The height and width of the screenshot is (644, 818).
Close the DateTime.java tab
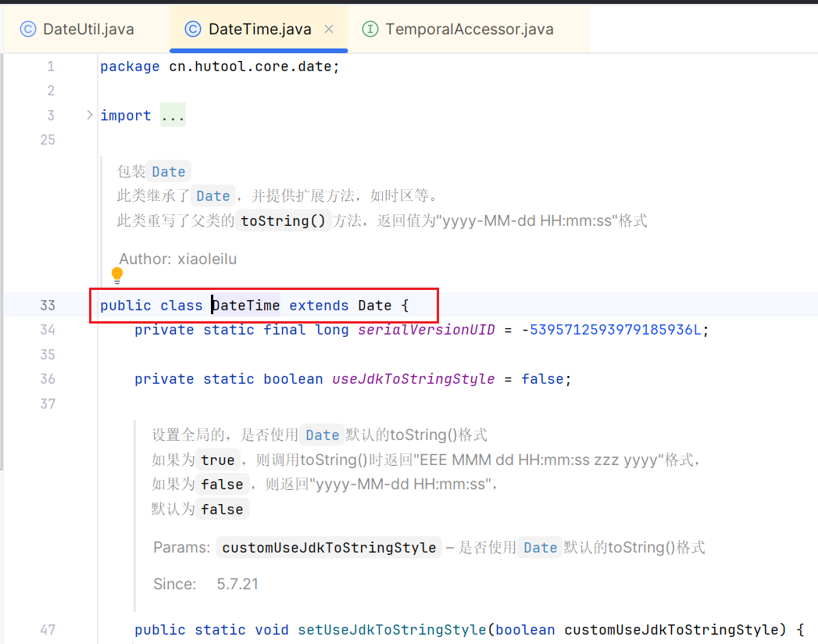point(328,29)
